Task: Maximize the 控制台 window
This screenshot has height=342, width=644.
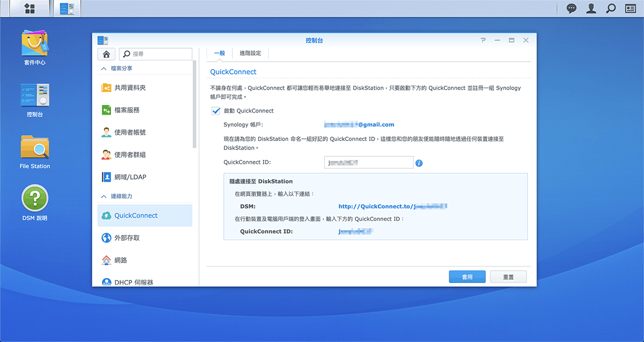Action: (x=511, y=40)
